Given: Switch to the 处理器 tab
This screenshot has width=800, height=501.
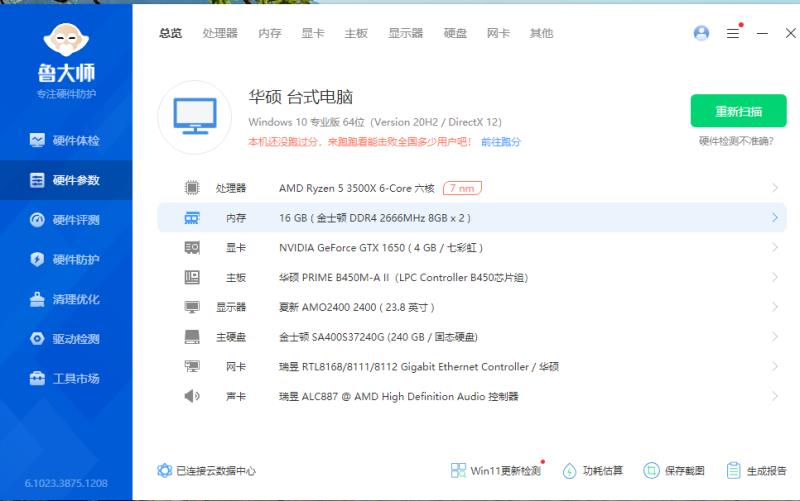Looking at the screenshot, I should click(220, 33).
